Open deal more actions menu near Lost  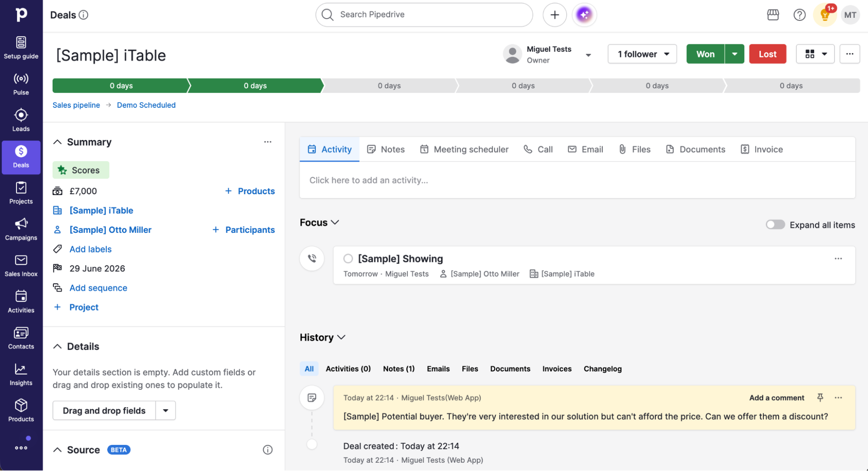point(850,54)
